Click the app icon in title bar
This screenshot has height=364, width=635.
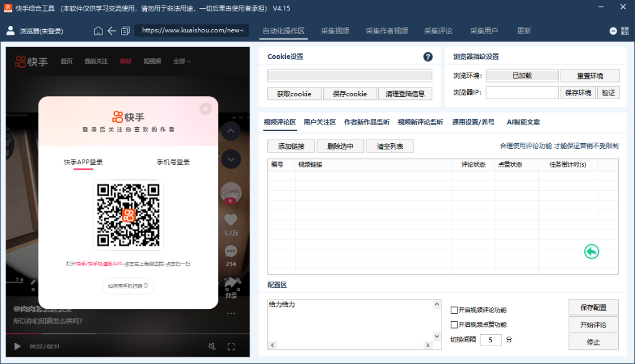[7, 8]
